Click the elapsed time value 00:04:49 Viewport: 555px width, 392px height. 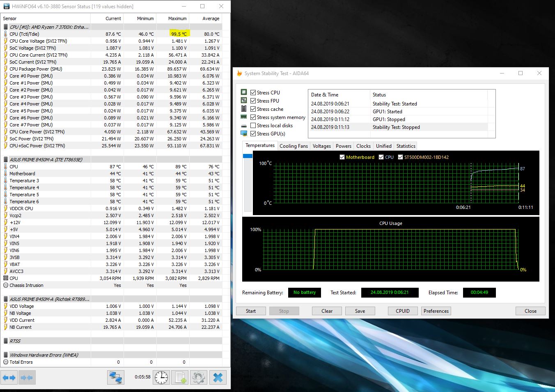(x=479, y=293)
